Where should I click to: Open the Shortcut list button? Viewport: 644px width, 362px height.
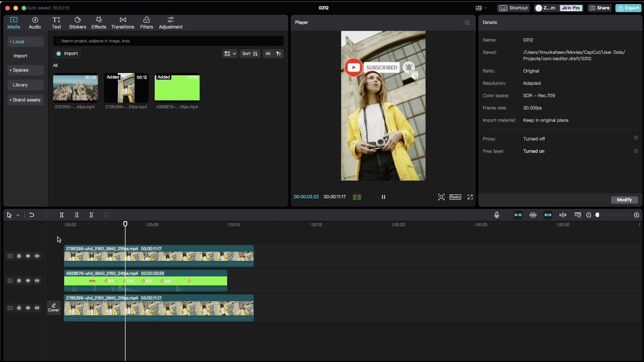514,8
